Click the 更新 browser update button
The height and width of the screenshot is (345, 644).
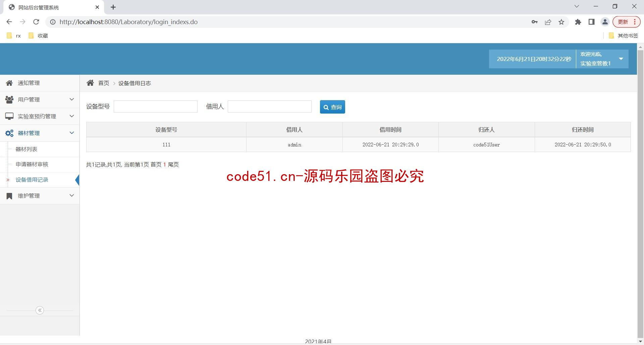click(x=627, y=22)
